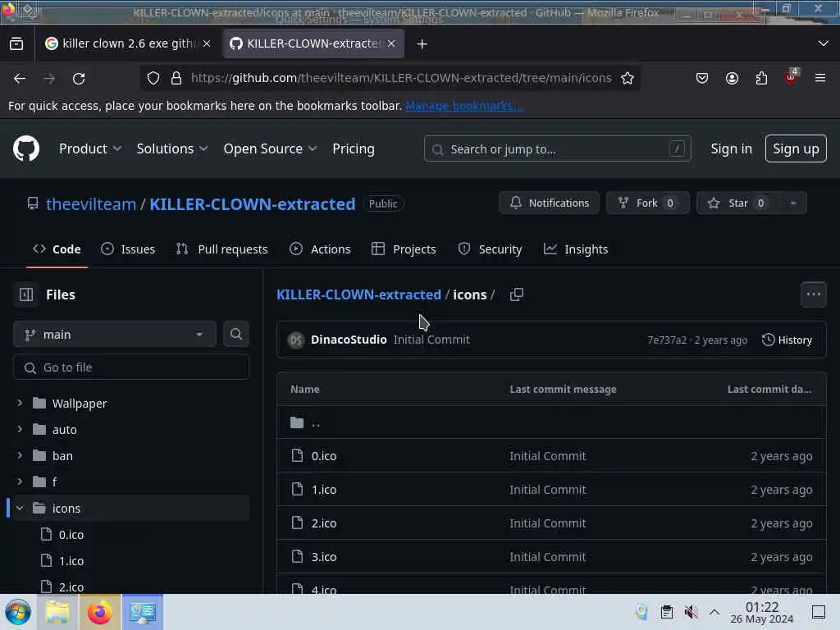
Task: Open the Solutions dropdown menu
Action: tap(172, 148)
